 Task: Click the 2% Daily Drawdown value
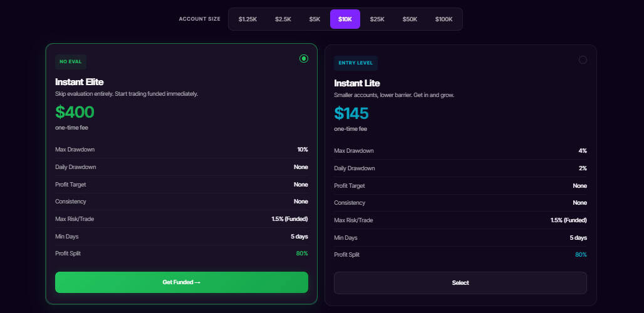click(583, 168)
